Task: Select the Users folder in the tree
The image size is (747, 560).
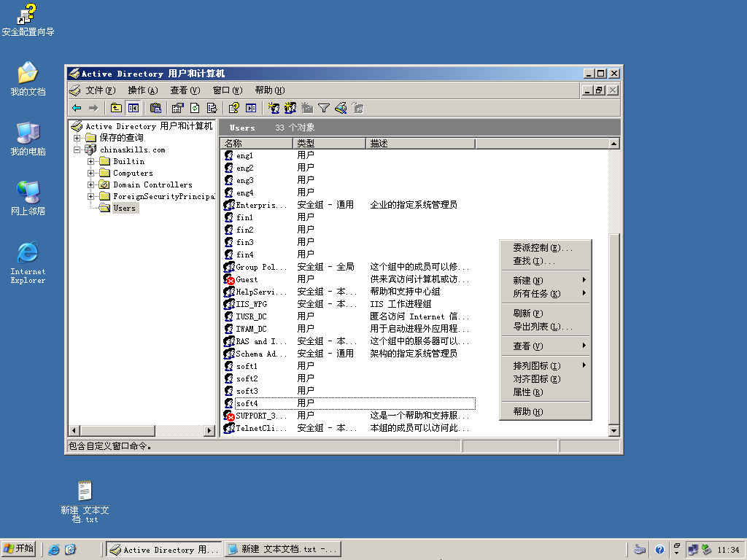Action: [x=124, y=208]
